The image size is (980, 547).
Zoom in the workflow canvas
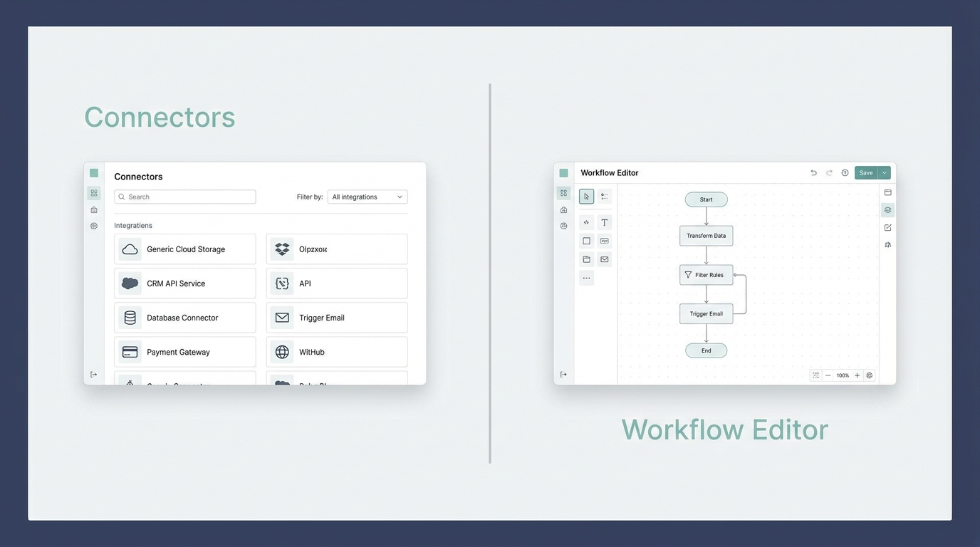857,375
